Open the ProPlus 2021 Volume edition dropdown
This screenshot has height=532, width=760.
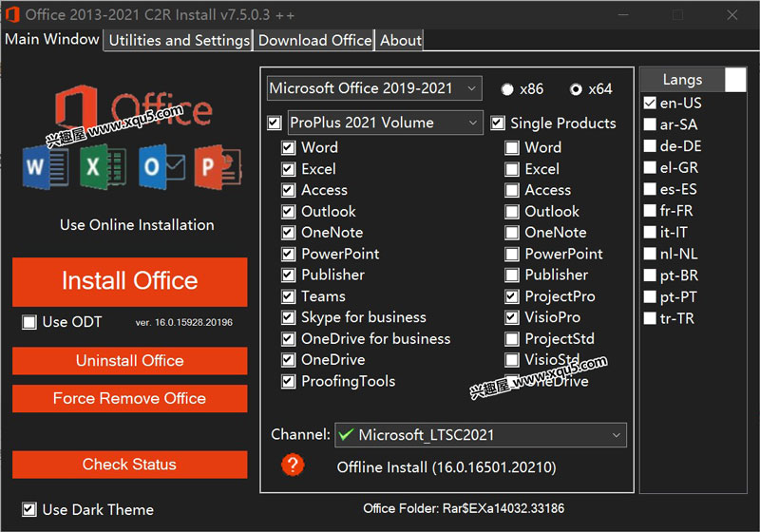(x=386, y=123)
